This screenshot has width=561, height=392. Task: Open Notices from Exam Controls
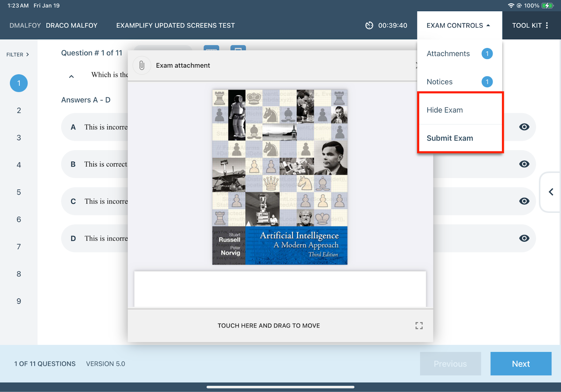click(x=460, y=82)
